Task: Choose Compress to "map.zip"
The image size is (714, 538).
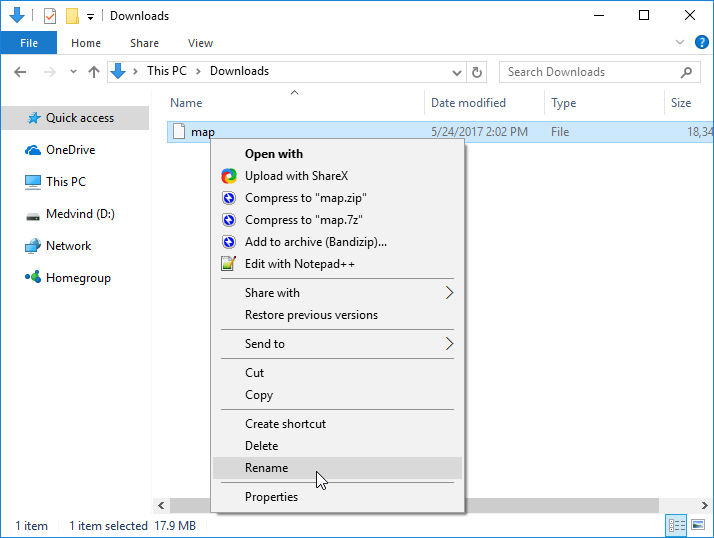Action: [337, 198]
